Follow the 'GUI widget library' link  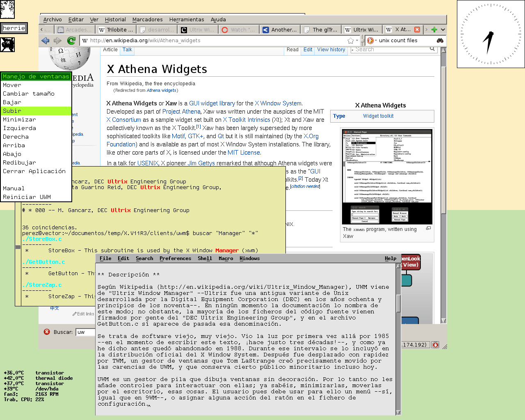tap(212, 103)
